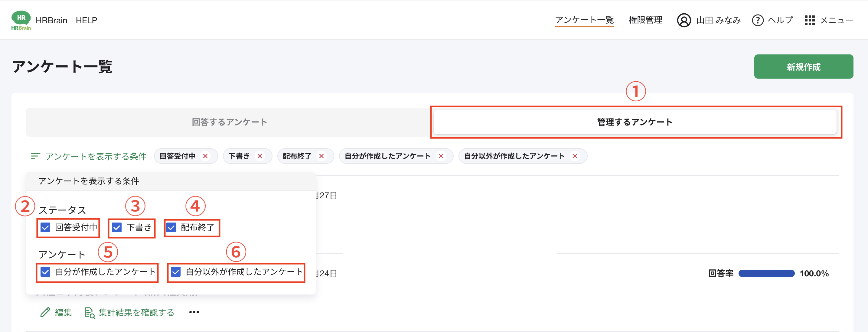Toggle 自分が作成したアンケート checkbox

pos(45,272)
